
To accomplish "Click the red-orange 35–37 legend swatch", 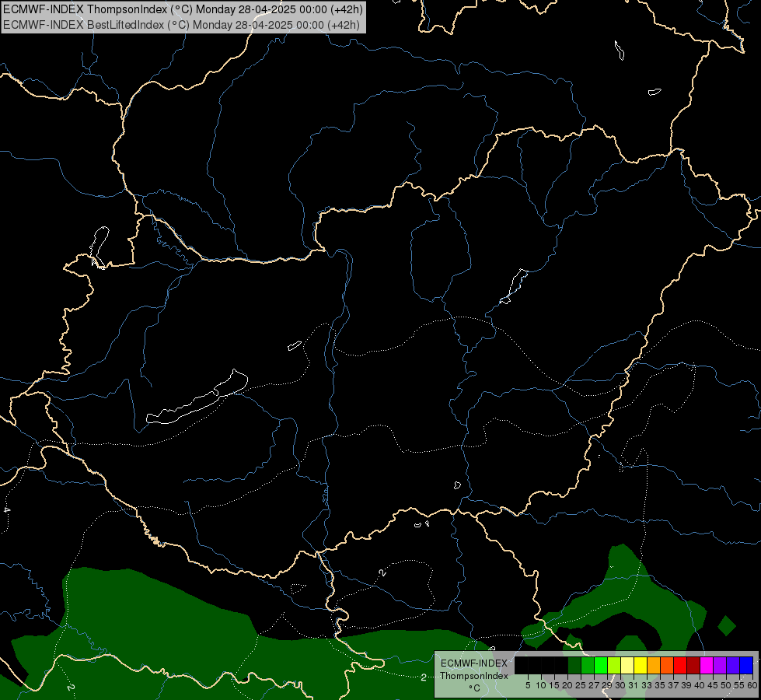I will click(x=667, y=665).
